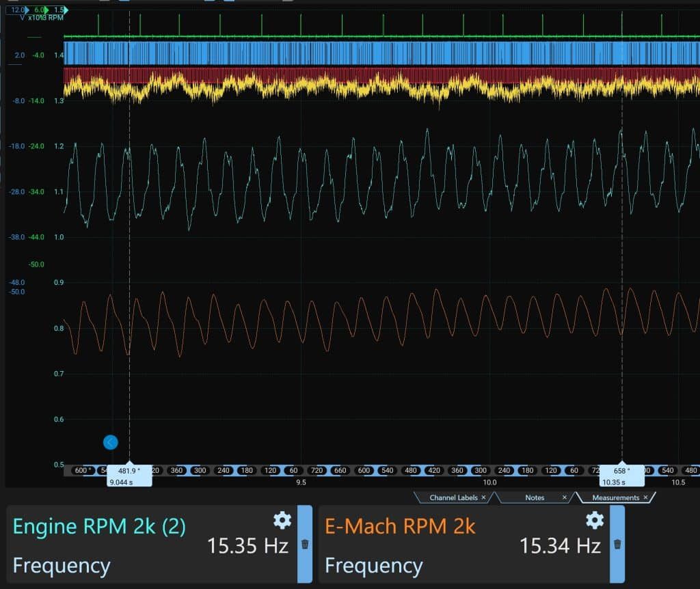The width and height of the screenshot is (700, 589).
Task: Click the 420 rotation marker on the axis
Action: pos(434,470)
